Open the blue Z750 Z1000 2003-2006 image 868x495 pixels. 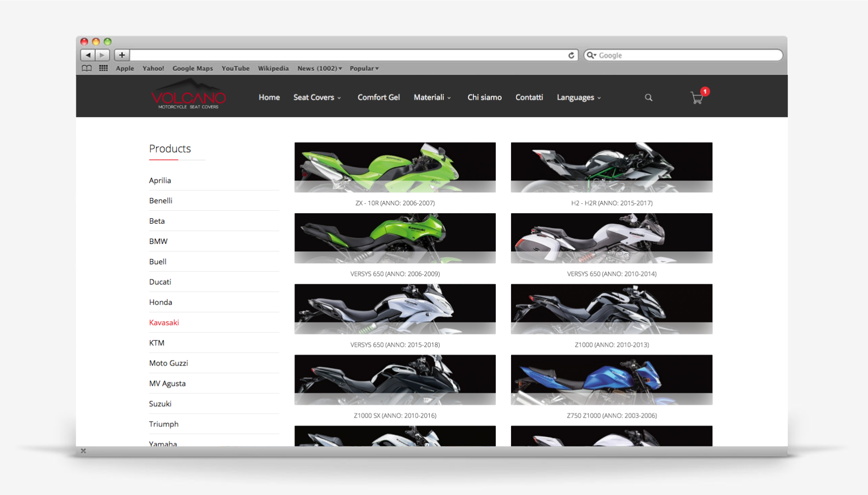coord(612,380)
